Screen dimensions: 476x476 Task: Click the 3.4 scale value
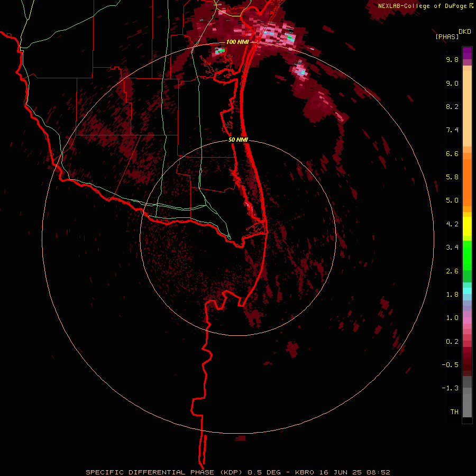coord(452,248)
